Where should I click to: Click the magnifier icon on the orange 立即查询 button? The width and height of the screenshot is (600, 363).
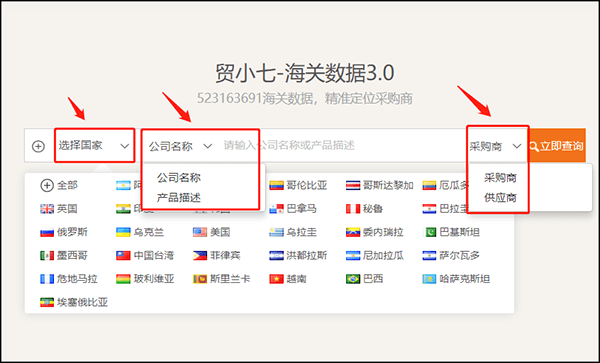[534, 146]
